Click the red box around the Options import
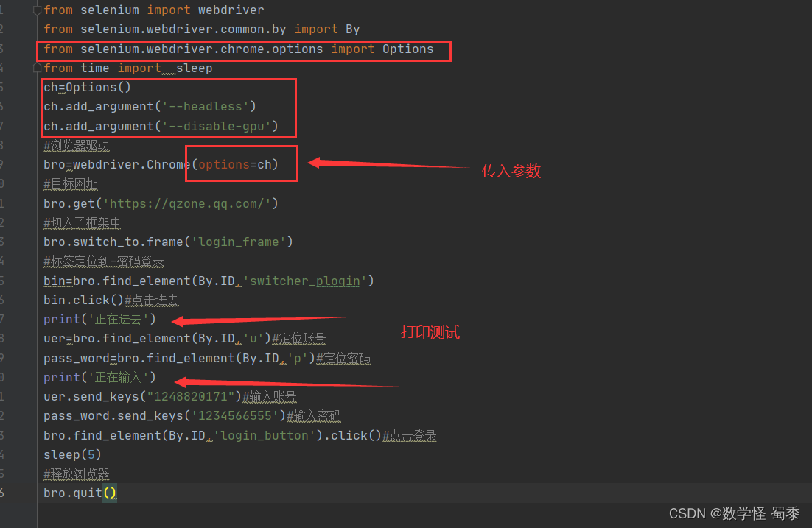Viewport: 812px width, 528px height. pos(244,49)
